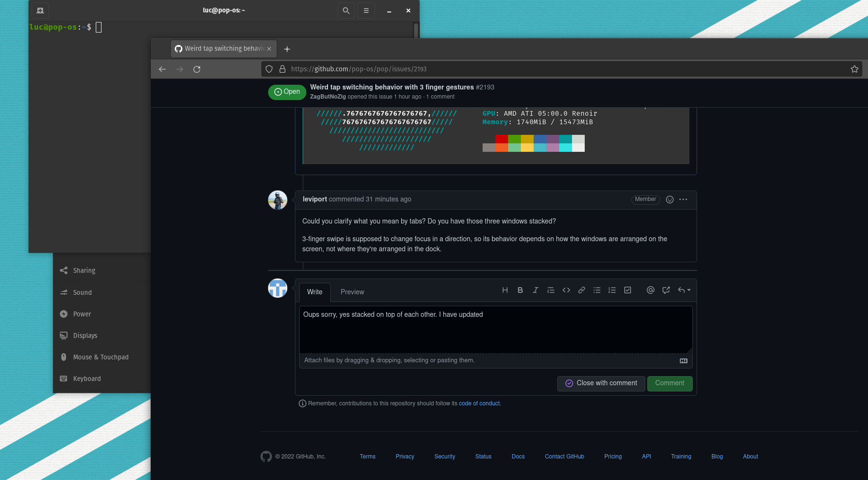The width and height of the screenshot is (868, 480).
Task: Open the options menu on leviport's comment
Action: tap(683, 200)
